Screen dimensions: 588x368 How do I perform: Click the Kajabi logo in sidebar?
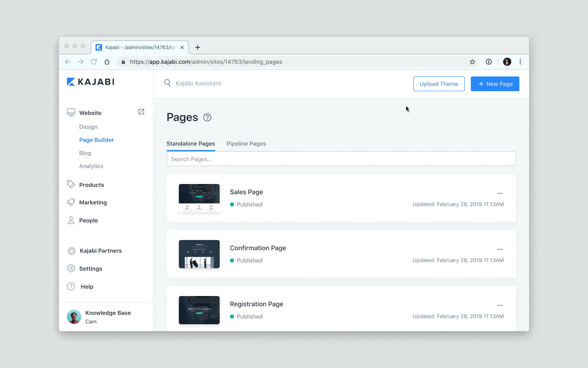pos(90,82)
